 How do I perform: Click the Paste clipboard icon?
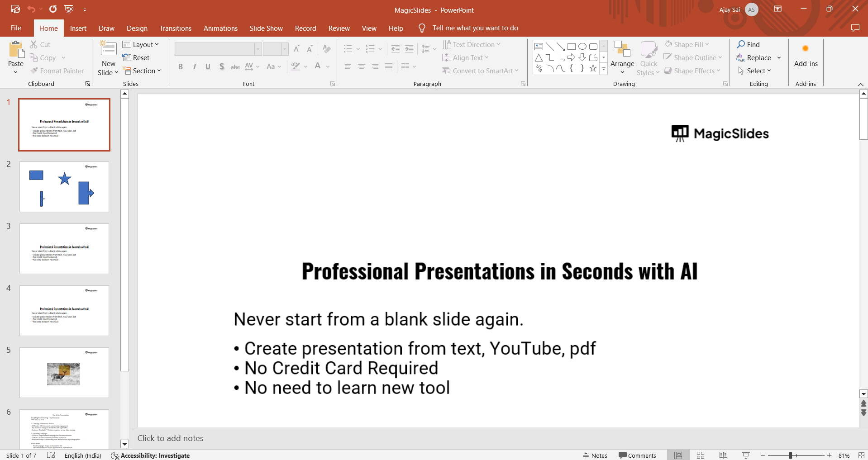click(16, 50)
